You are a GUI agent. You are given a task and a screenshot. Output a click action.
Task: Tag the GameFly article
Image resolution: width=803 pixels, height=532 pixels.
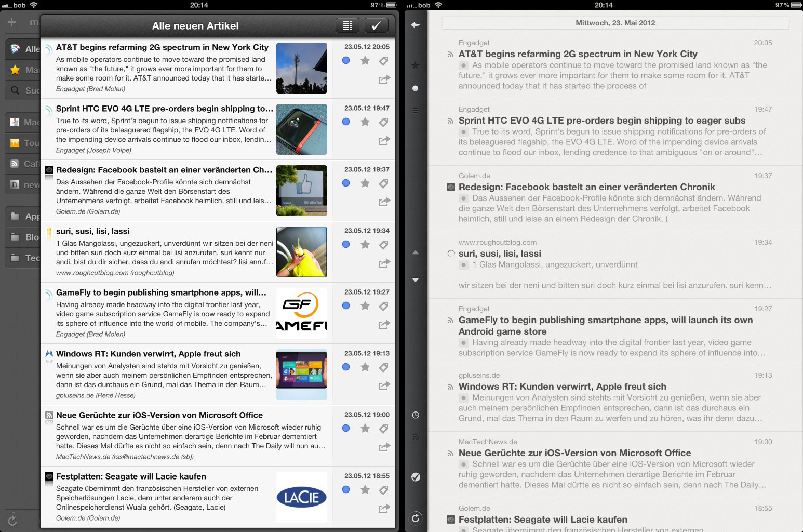pos(384,306)
